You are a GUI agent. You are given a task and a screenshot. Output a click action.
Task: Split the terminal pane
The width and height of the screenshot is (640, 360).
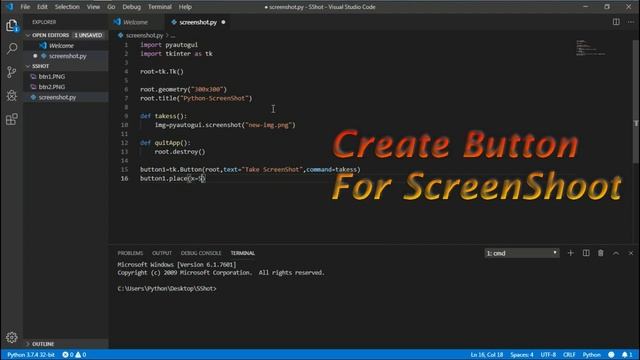(x=586, y=253)
